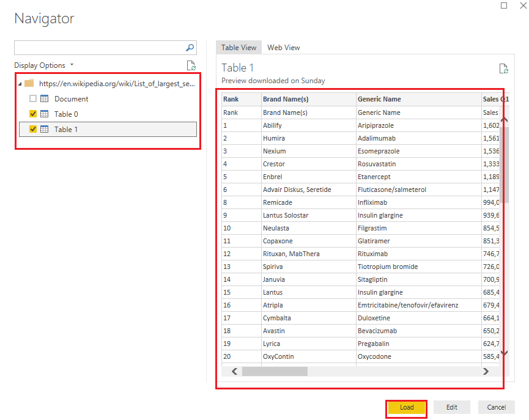Click the Lyrica cell
The height and width of the screenshot is (420, 529).
pyautogui.click(x=309, y=344)
